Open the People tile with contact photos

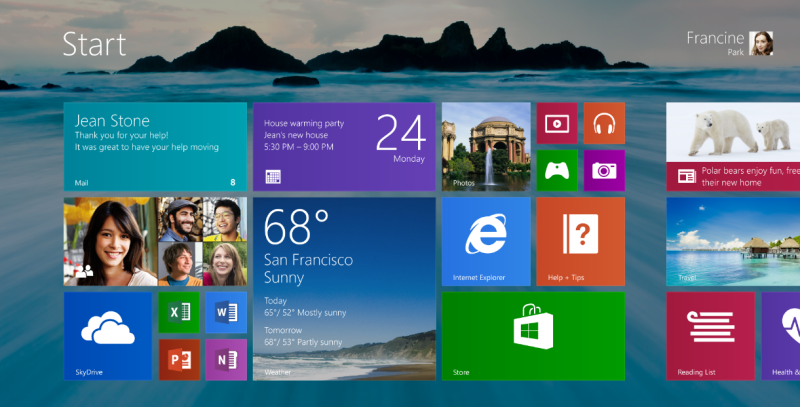coord(155,241)
